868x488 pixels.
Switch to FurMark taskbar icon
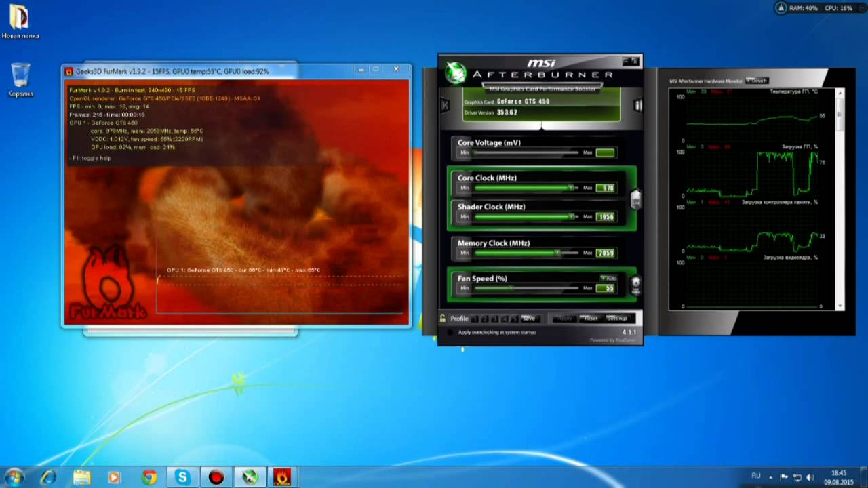[x=283, y=477]
